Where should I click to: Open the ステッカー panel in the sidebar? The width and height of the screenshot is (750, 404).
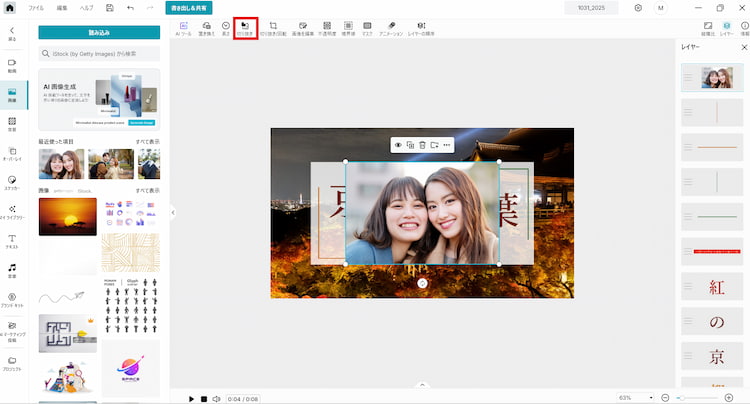point(12,181)
